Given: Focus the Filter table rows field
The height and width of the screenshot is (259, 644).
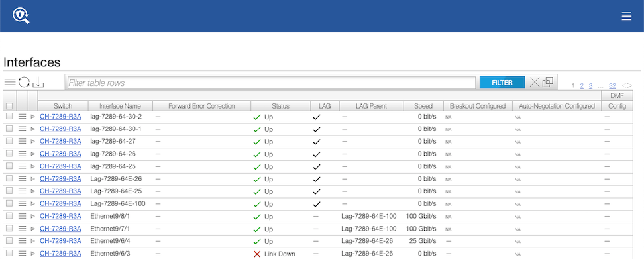Looking at the screenshot, I should point(271,83).
